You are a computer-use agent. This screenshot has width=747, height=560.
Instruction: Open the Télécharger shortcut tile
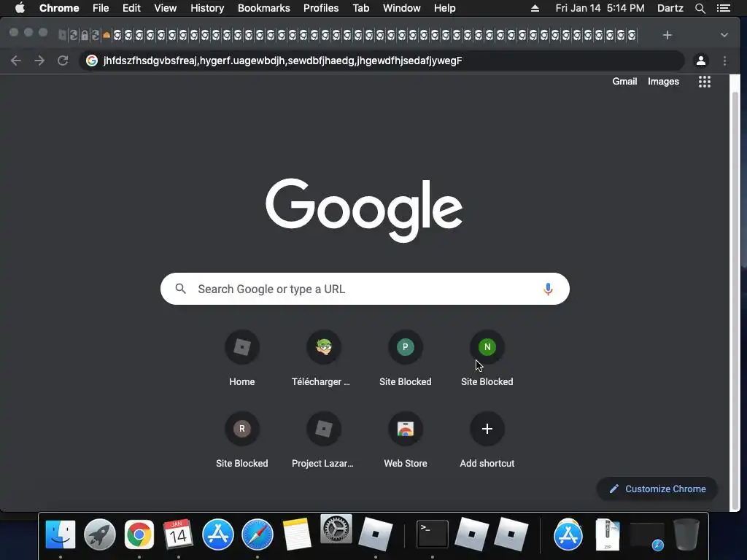(323, 359)
